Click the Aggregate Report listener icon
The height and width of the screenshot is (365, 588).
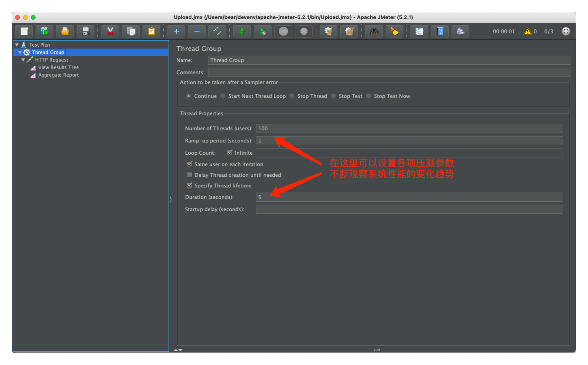click(x=33, y=75)
